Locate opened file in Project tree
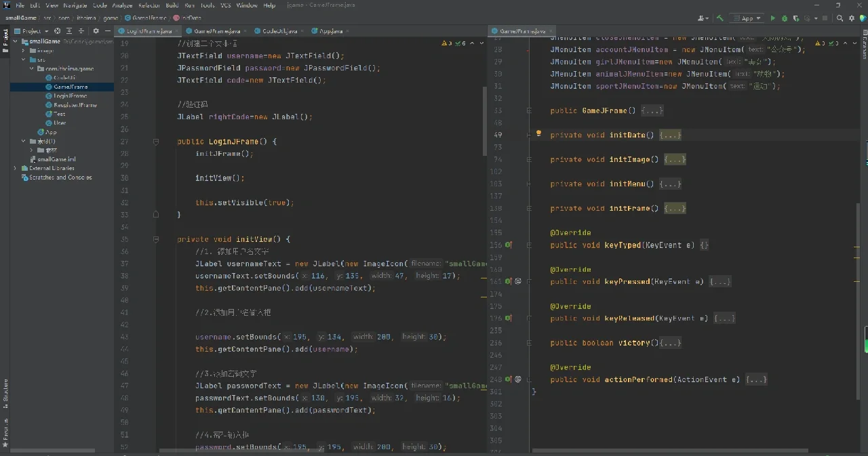 [57, 31]
